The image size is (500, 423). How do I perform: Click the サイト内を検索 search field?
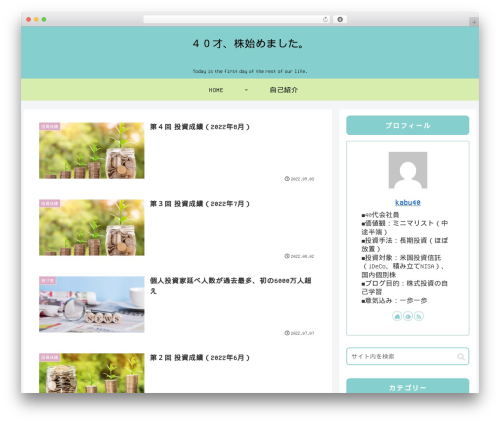tap(407, 356)
